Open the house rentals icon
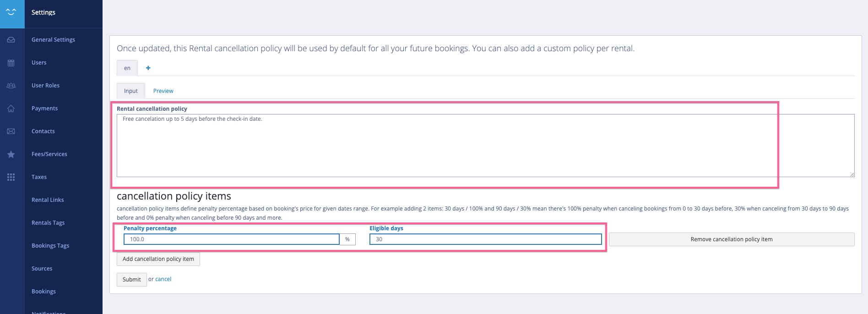The image size is (868, 314). (11, 108)
